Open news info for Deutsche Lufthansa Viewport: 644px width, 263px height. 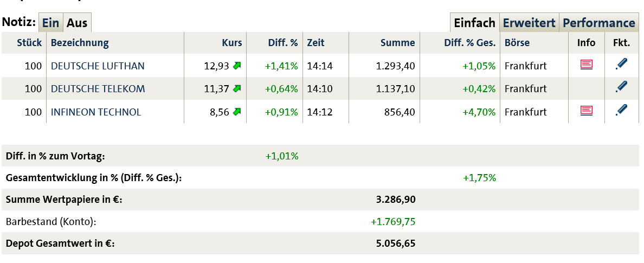click(586, 65)
